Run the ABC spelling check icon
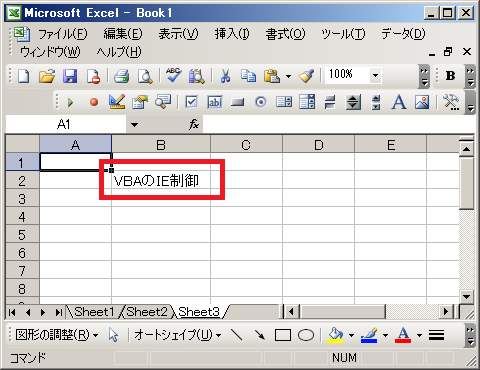This screenshot has width=480, height=370. [x=174, y=76]
